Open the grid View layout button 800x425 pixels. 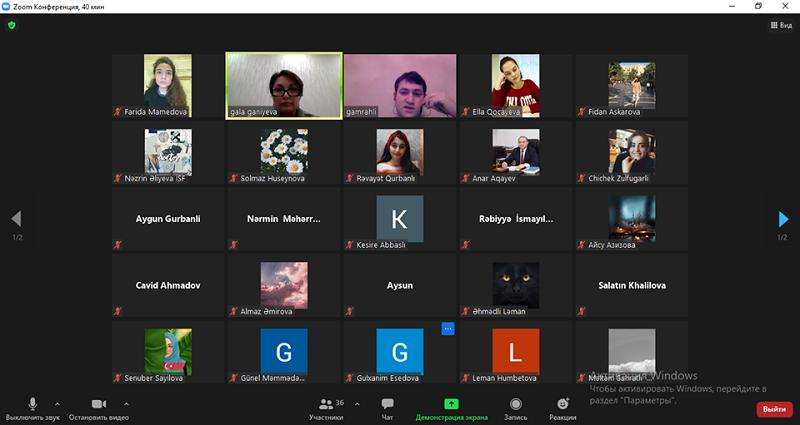point(781,25)
